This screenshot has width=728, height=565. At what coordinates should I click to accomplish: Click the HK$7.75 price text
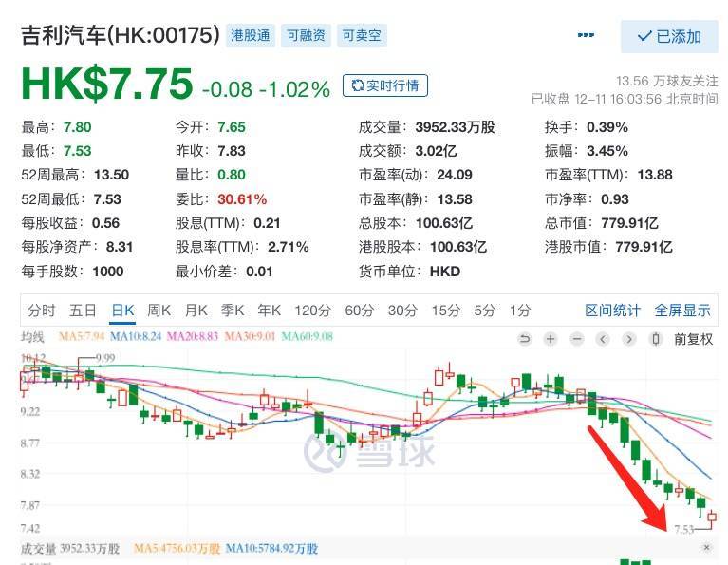point(107,85)
